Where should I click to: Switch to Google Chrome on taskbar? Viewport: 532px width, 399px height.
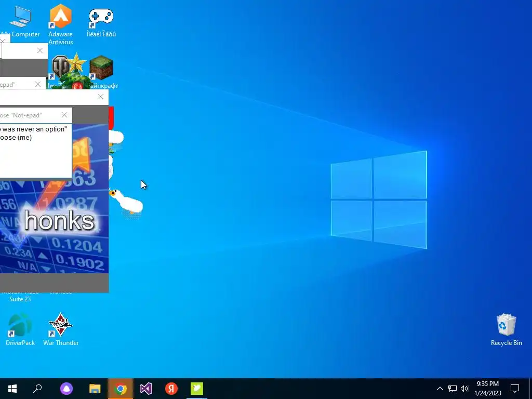pos(121,389)
